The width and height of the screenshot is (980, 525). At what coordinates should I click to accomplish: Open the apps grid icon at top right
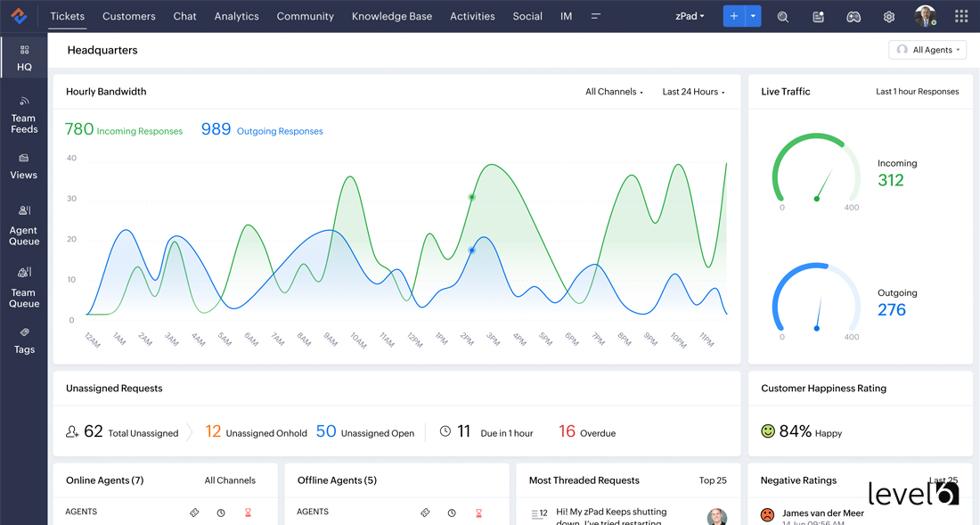point(960,15)
